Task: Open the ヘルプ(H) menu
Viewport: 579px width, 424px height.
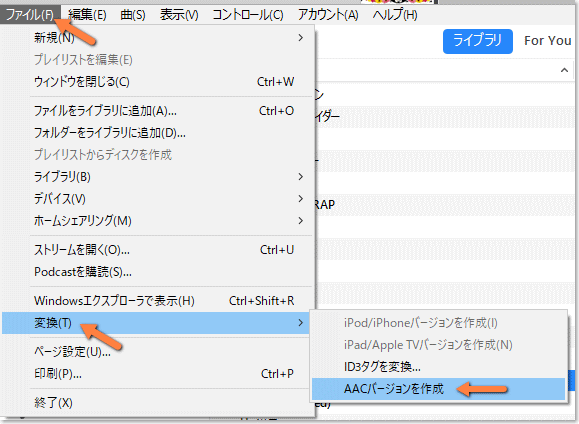Action: (395, 15)
